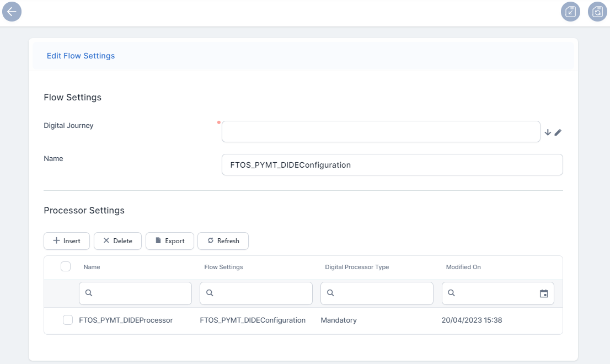The width and height of the screenshot is (610, 364).
Task: Open the Digital Journey lookup field
Action: tap(381, 132)
